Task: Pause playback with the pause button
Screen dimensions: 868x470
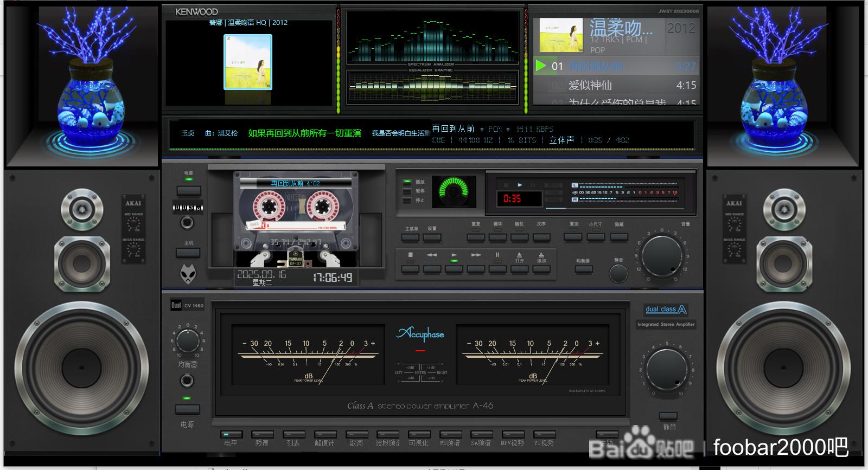Action: (x=497, y=268)
